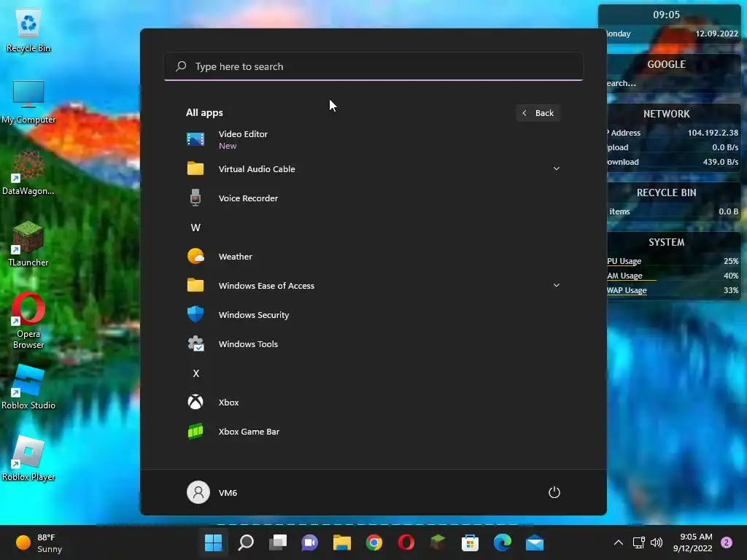Show hidden icons tray chevron

click(x=618, y=542)
